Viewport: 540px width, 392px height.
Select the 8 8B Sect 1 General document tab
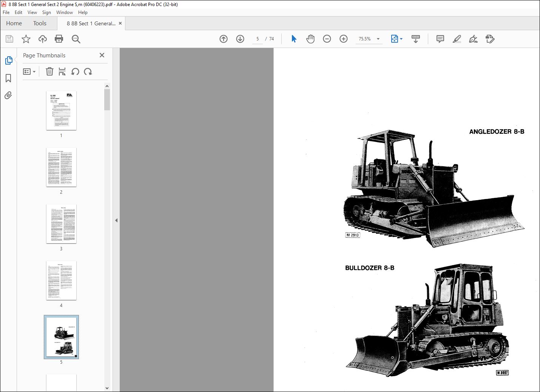(91, 23)
